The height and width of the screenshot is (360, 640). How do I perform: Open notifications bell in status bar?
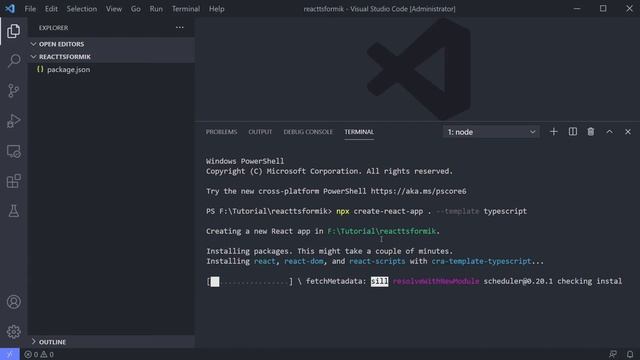tap(630, 354)
